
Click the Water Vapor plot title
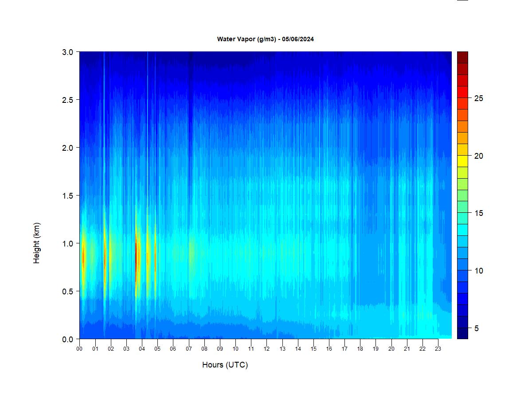point(265,39)
